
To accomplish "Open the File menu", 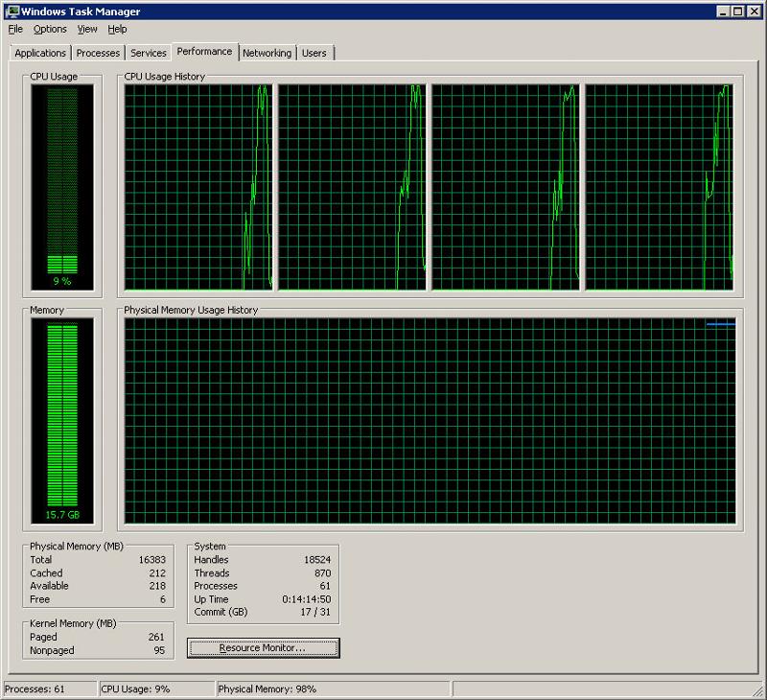I will [x=15, y=30].
